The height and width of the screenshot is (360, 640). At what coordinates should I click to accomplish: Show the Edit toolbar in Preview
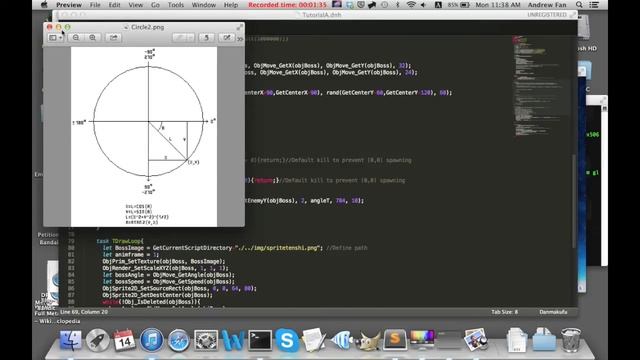pos(226,38)
